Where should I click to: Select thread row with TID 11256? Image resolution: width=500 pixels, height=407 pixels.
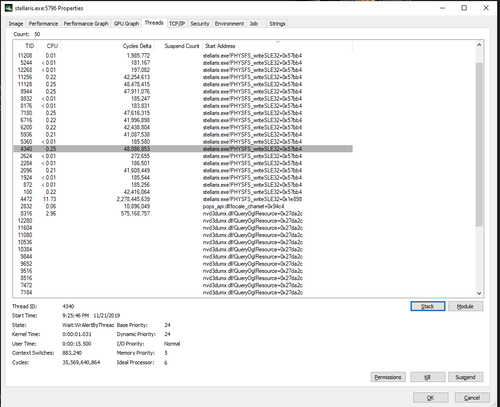[x=183, y=77]
